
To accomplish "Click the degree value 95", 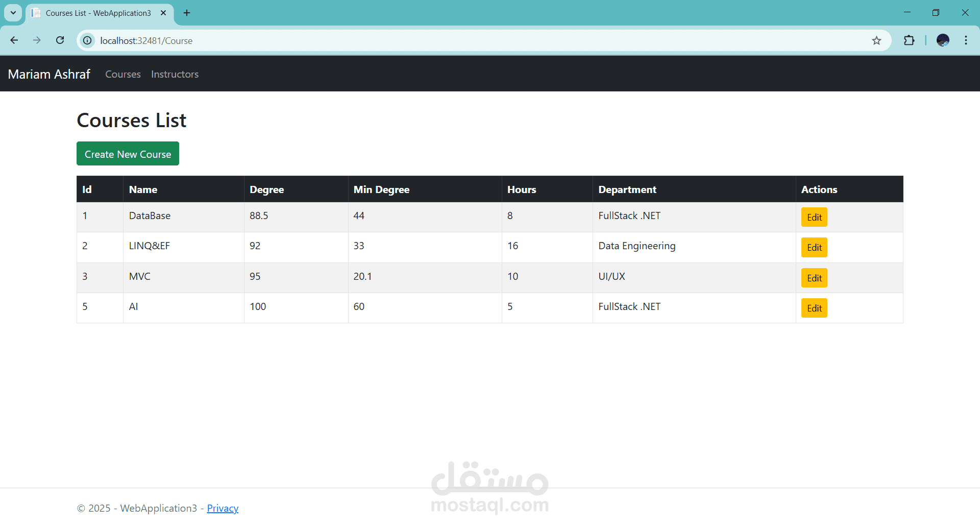I will 255,276.
